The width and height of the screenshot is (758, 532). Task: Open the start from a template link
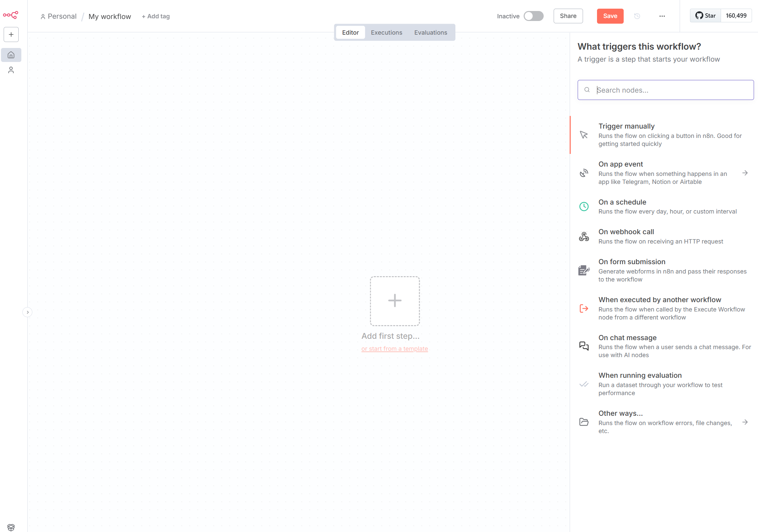[394, 349]
